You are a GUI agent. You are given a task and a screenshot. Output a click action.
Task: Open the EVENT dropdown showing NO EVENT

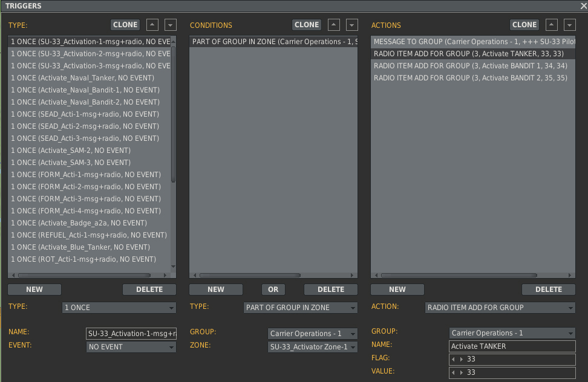coord(131,347)
